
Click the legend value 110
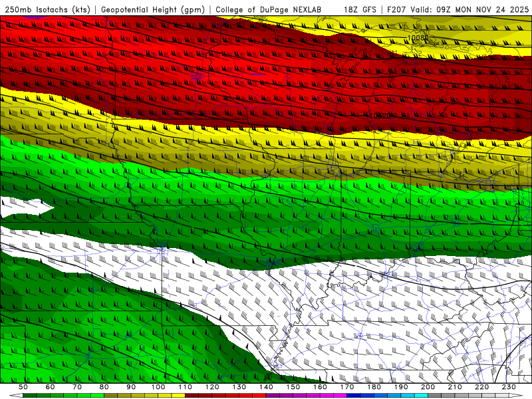186,387
